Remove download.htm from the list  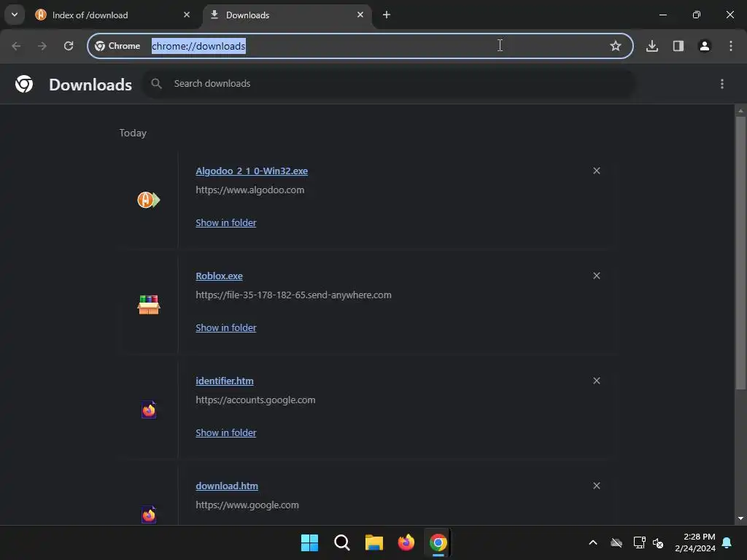click(597, 486)
